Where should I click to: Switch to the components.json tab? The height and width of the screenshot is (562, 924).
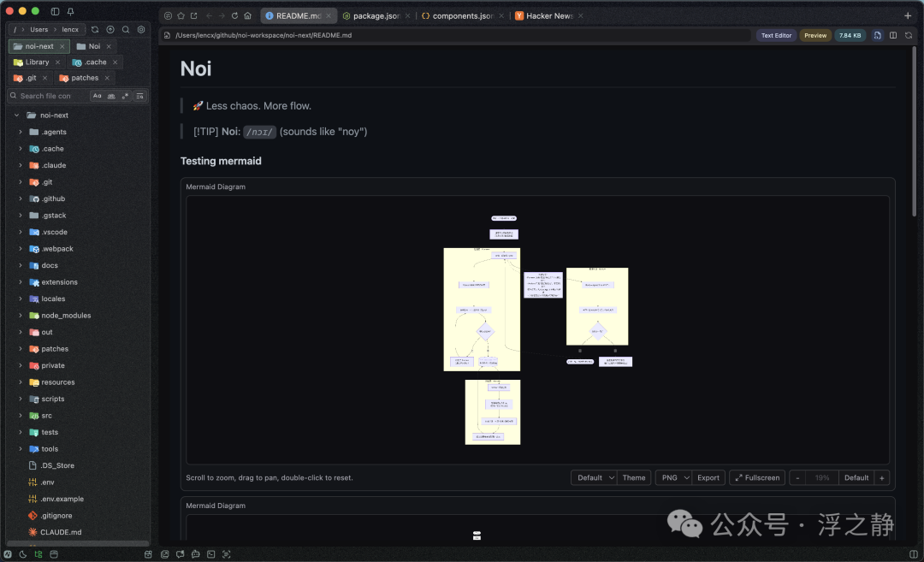463,16
